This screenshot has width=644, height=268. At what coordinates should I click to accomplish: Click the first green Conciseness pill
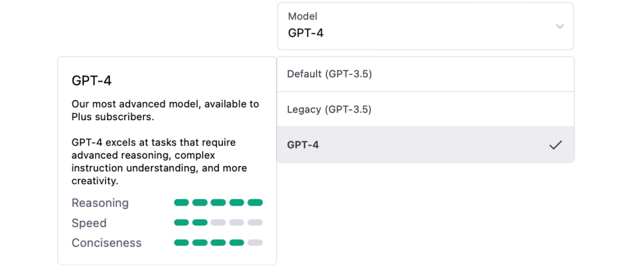pyautogui.click(x=181, y=243)
